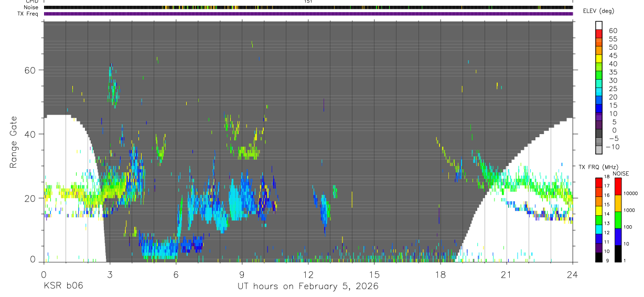Screen dimensions: 644x297
Task: Click the 'NOISE' legend title
Action: (621, 173)
